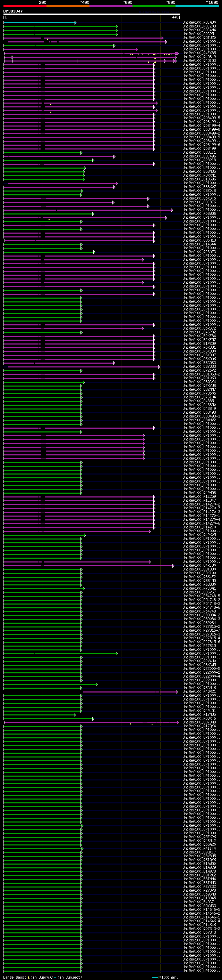This screenshot has height=980, width=222.
Task: Choose the UniRef100_A8XXM1 label
Action: coord(199,175)
